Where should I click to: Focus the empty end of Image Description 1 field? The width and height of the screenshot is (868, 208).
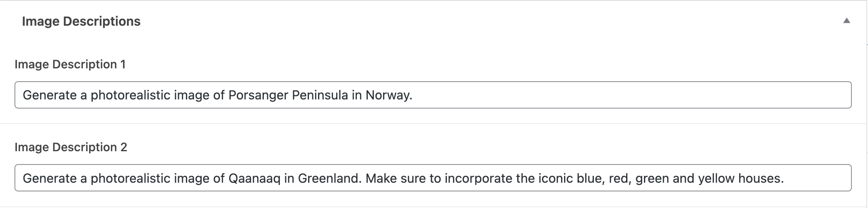pyautogui.click(x=621, y=95)
